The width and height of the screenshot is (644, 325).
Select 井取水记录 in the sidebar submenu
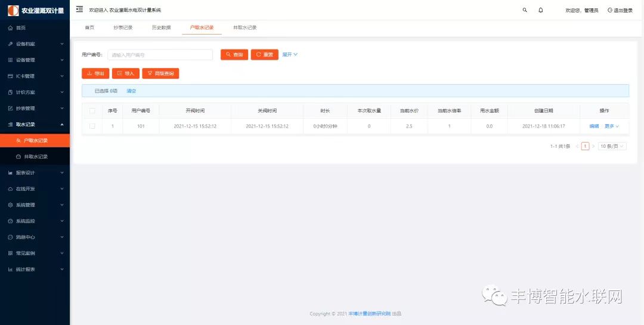[36, 157]
